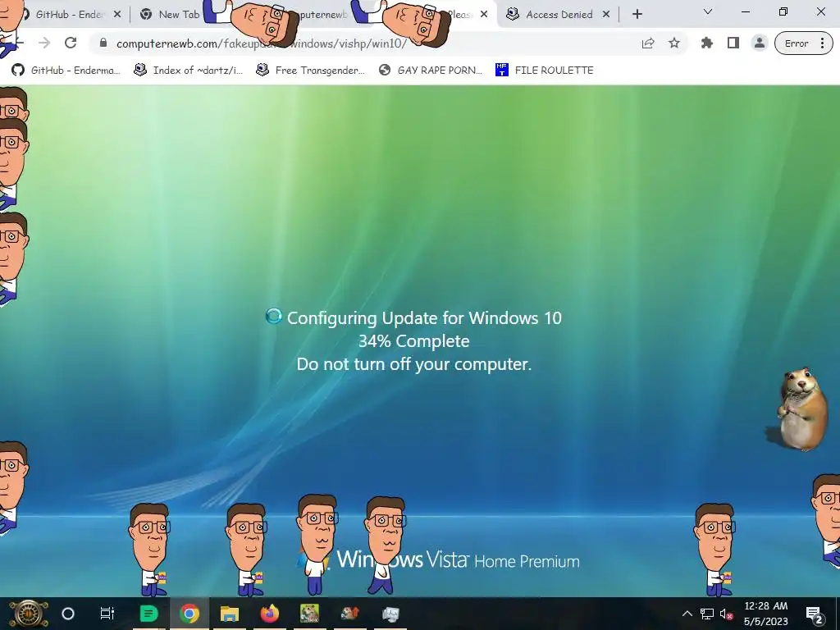Screen dimensions: 840x630
Task: Click the spinning loading circle icon
Action: tap(274, 316)
